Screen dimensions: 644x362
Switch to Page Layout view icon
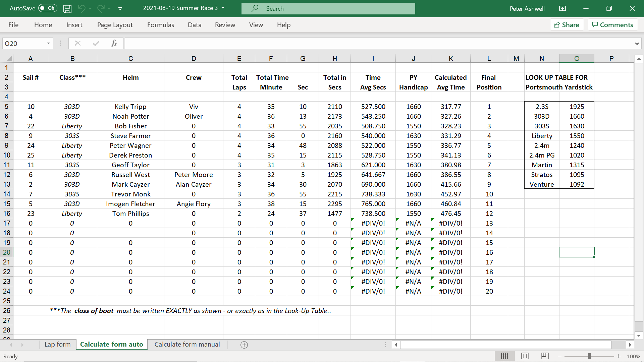[525, 356]
